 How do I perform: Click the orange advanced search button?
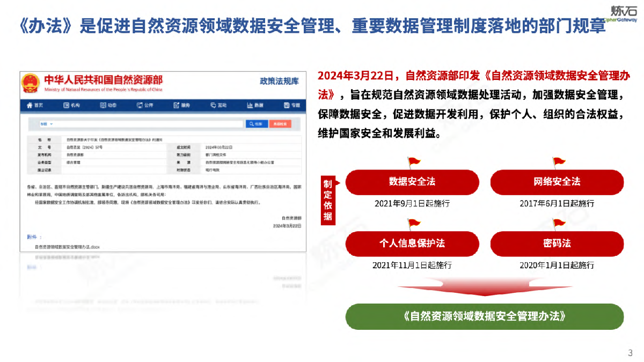tap(280, 124)
